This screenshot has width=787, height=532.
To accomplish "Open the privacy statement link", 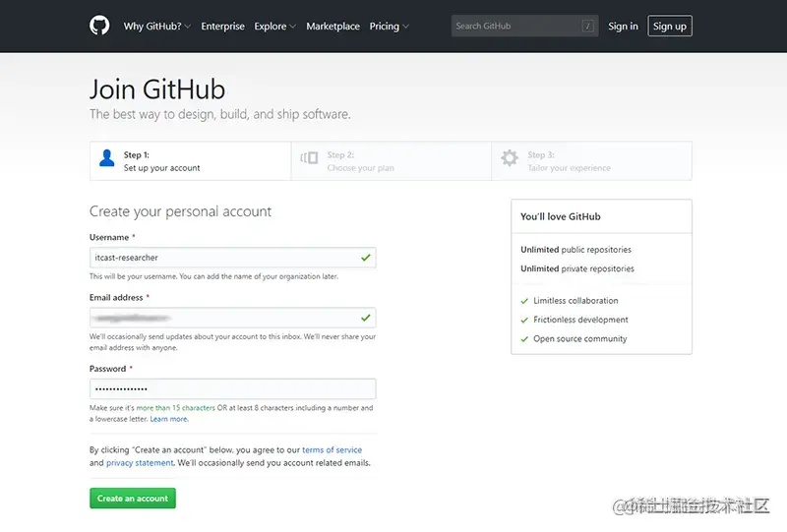I will pyautogui.click(x=140, y=463).
